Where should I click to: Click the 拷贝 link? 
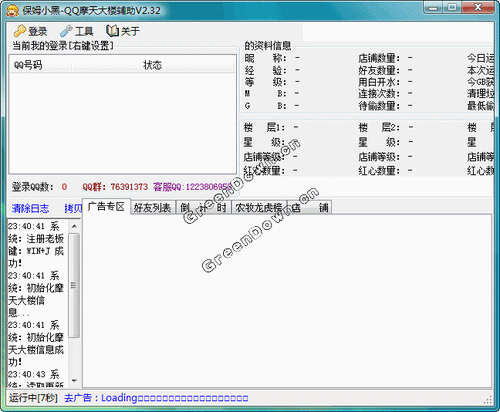pyautogui.click(x=73, y=208)
